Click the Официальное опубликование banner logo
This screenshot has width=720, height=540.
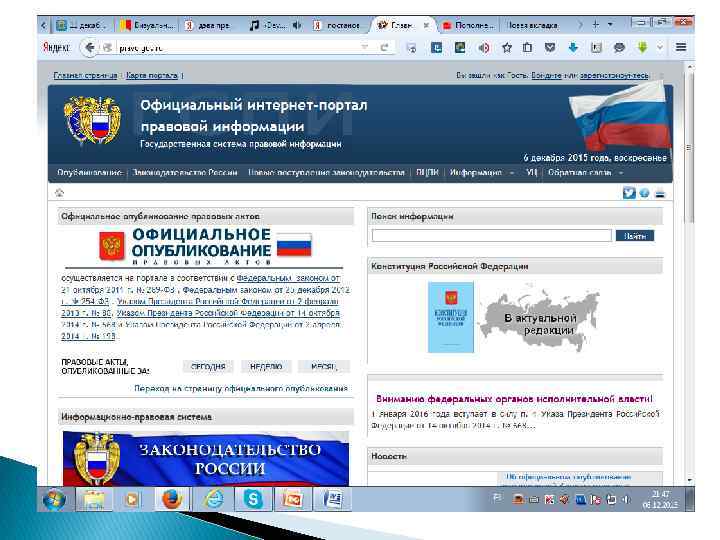(205, 246)
